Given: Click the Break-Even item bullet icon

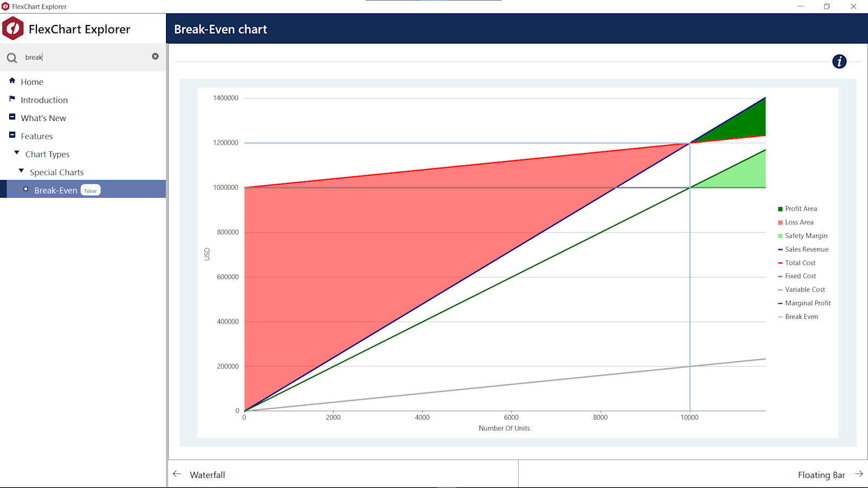Looking at the screenshot, I should coord(25,189).
